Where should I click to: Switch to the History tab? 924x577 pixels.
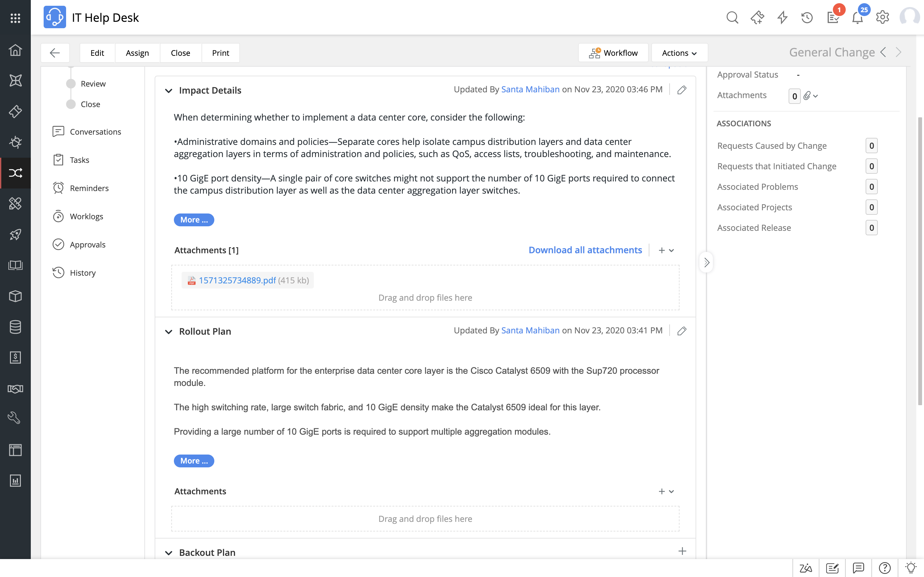pos(82,272)
